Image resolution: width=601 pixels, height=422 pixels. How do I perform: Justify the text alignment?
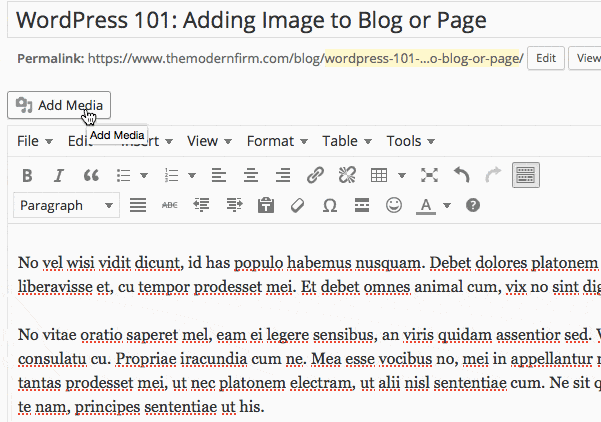138,205
